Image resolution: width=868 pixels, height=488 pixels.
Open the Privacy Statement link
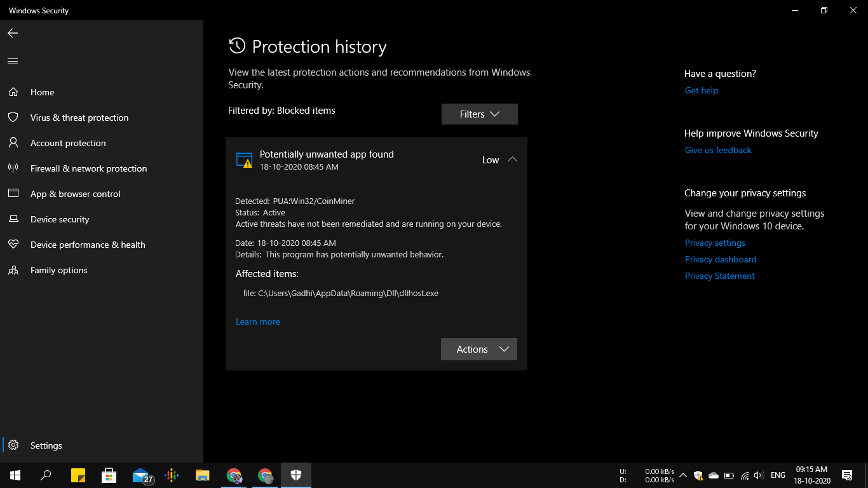click(720, 276)
